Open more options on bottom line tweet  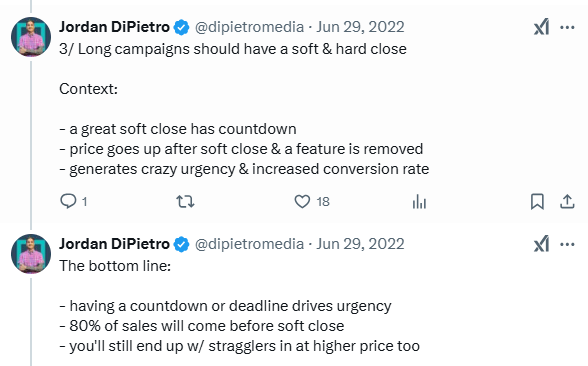click(567, 244)
